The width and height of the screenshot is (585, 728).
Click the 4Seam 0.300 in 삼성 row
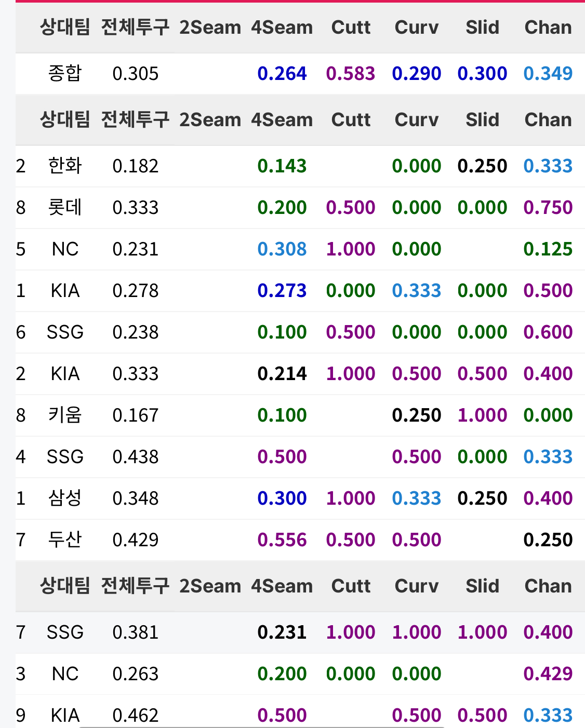pyautogui.click(x=282, y=498)
